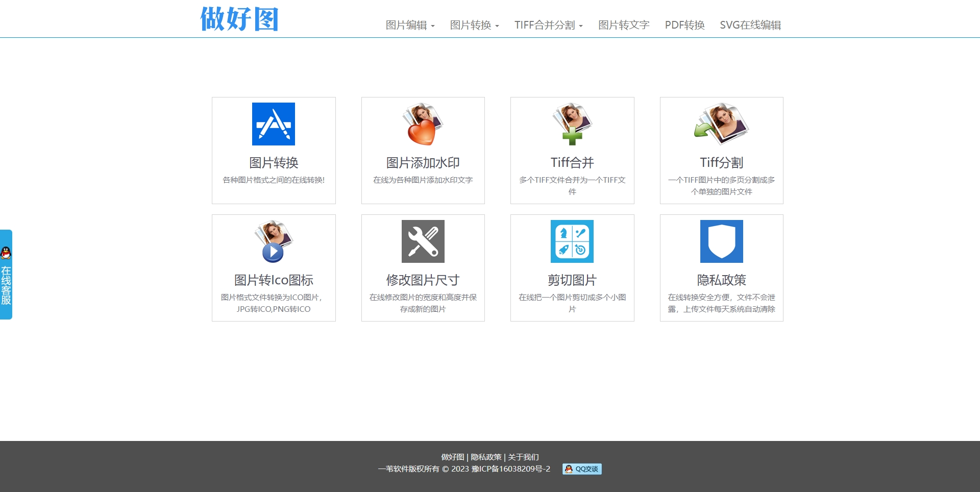Click the wrench and screwdriver resize icon
The image size is (980, 492).
(x=423, y=241)
